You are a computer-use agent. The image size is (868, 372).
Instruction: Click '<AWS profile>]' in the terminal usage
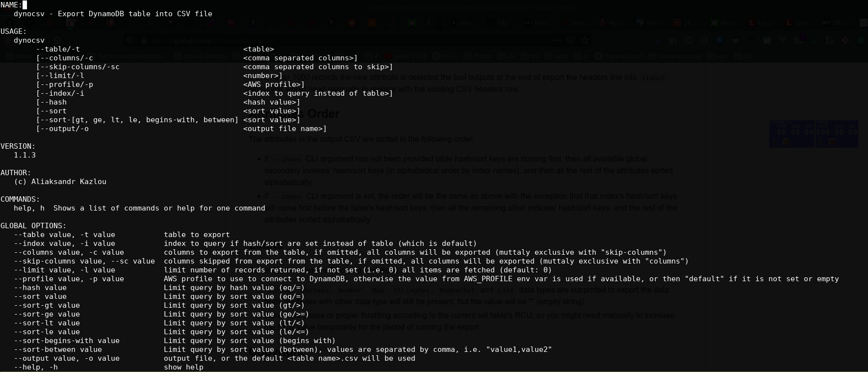click(274, 84)
